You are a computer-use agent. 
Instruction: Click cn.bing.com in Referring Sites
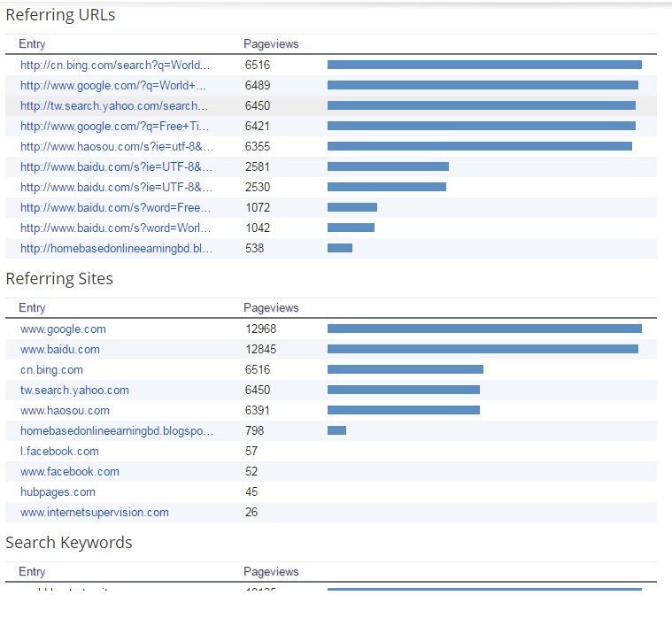point(51,369)
